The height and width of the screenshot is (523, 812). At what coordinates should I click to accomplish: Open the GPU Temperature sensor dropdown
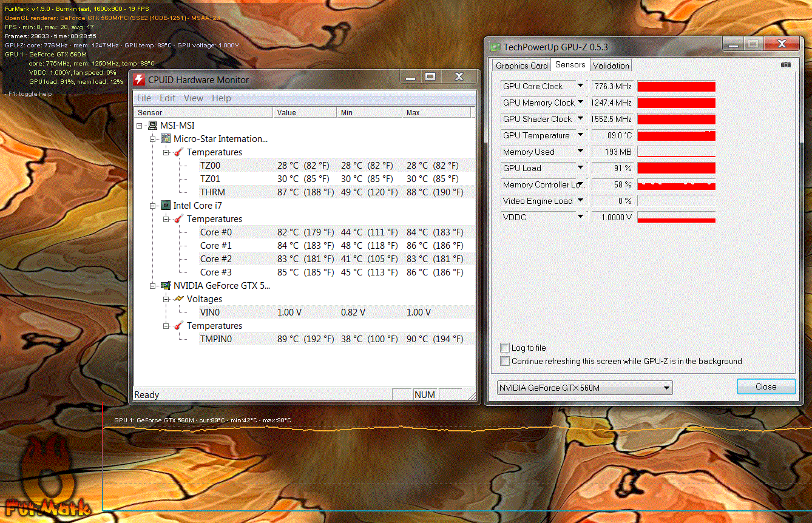click(x=580, y=135)
